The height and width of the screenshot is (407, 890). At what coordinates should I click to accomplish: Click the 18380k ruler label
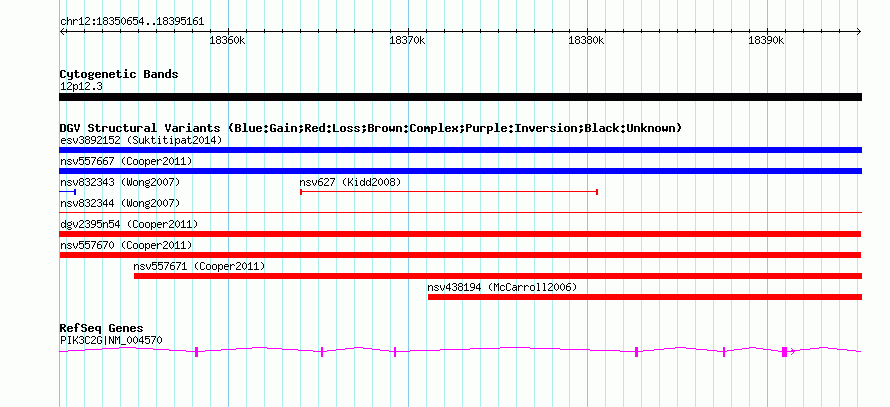587,40
